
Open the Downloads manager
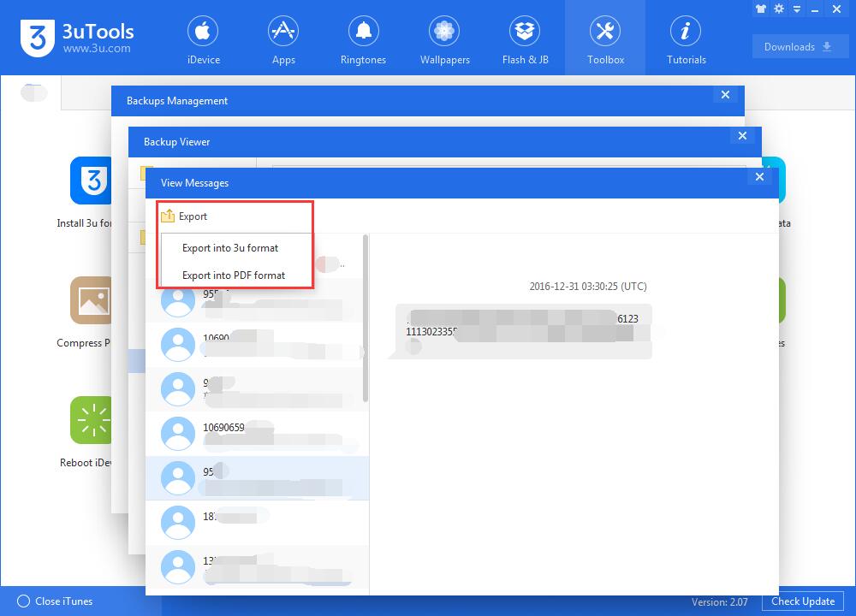pyautogui.click(x=800, y=47)
